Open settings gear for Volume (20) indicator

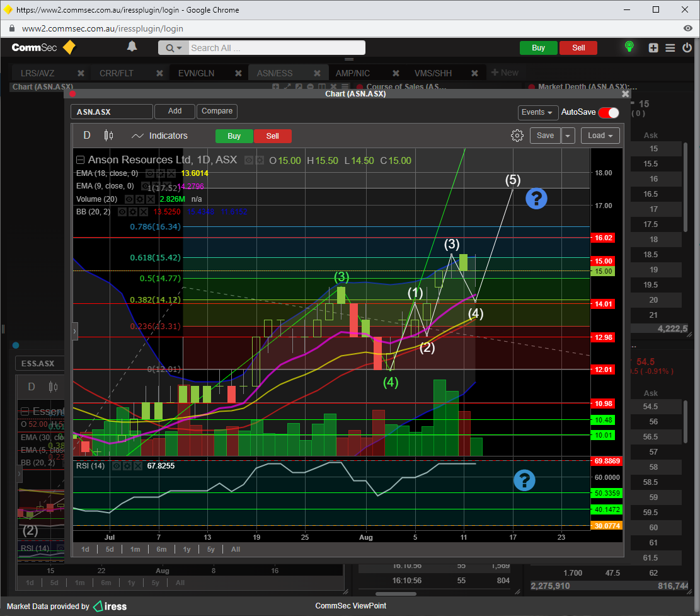[x=140, y=199]
